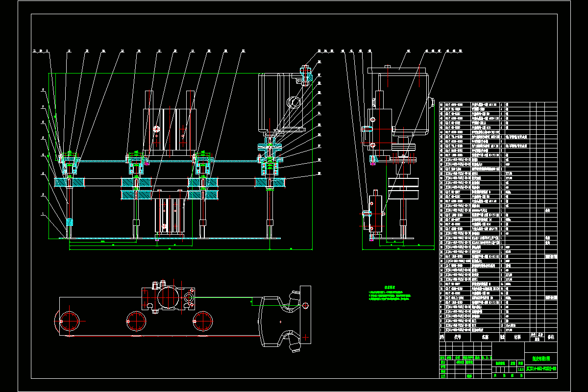The image size is (588, 392).
Task: Select the green drawing number in title block
Action: [x=541, y=368]
